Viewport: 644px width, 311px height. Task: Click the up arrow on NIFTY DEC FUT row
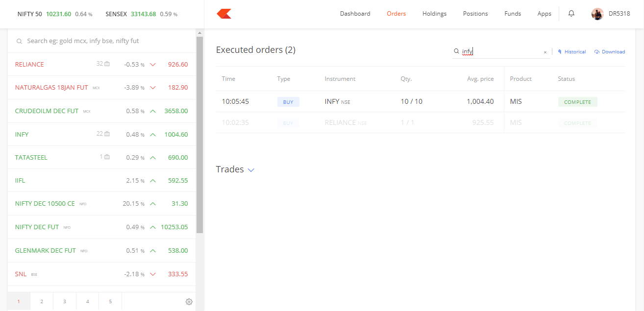pyautogui.click(x=153, y=227)
